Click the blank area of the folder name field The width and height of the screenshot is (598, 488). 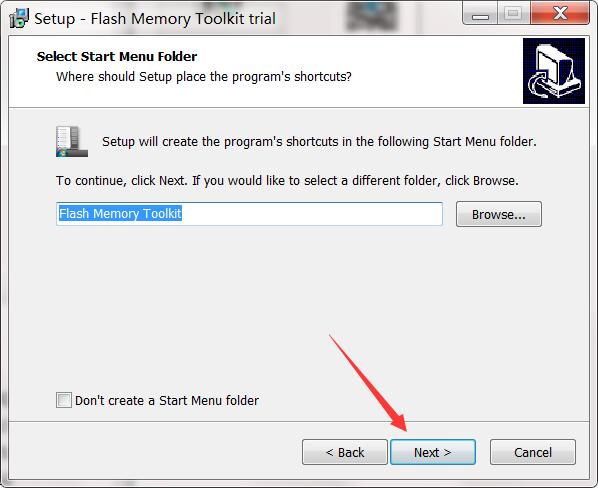[x=312, y=214]
